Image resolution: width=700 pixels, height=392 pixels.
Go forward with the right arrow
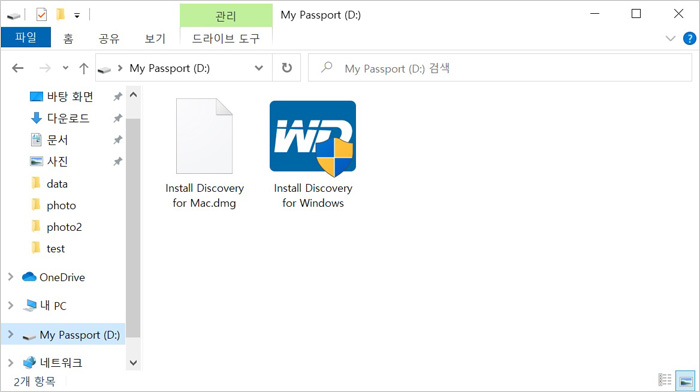pyautogui.click(x=45, y=68)
